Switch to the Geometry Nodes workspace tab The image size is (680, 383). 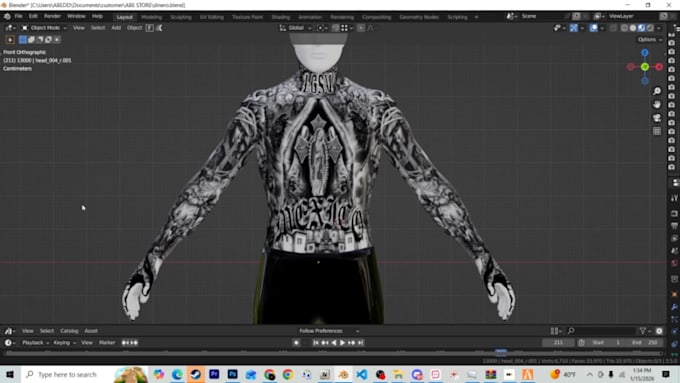pyautogui.click(x=419, y=17)
